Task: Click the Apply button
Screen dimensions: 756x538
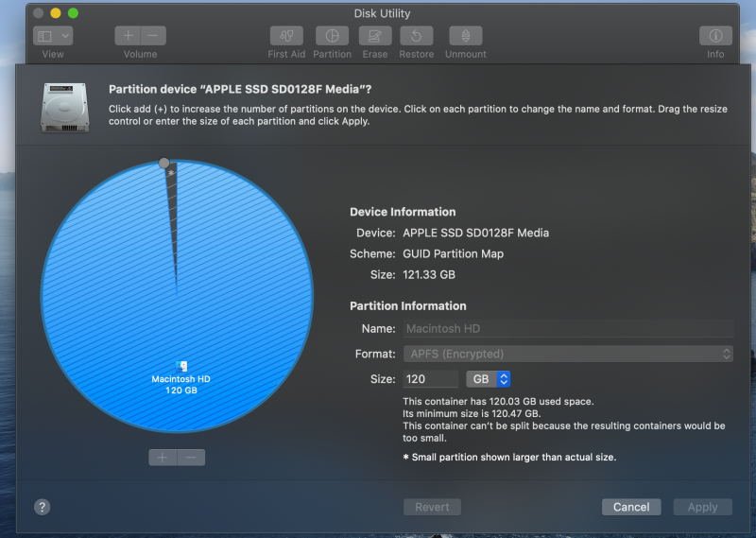Action: point(702,507)
